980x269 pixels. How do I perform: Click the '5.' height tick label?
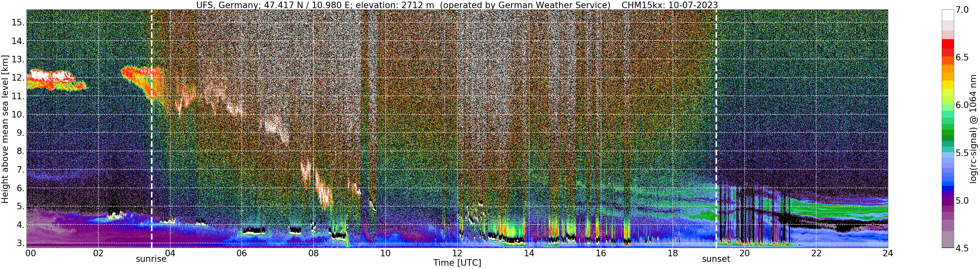click(x=21, y=207)
